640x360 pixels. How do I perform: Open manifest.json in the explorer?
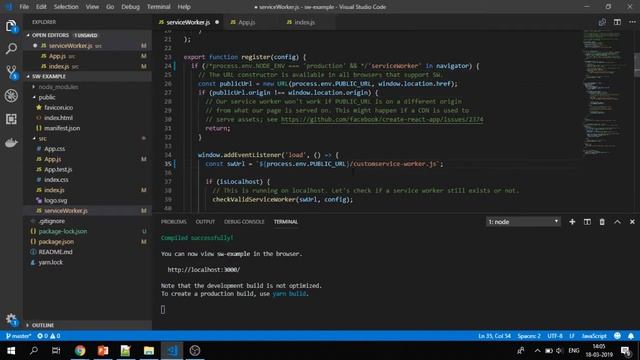(x=62, y=128)
